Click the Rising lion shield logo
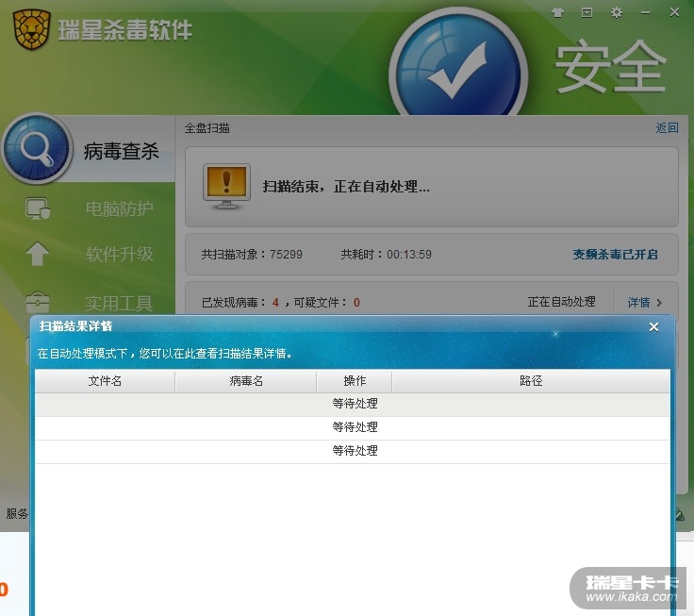694x616 pixels. click(x=31, y=29)
